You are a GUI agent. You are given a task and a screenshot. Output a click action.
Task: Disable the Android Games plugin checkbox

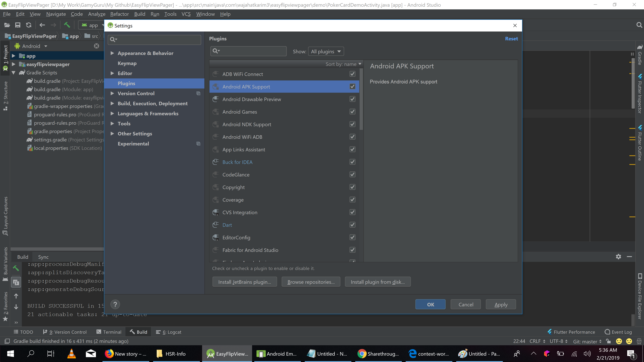(x=352, y=112)
